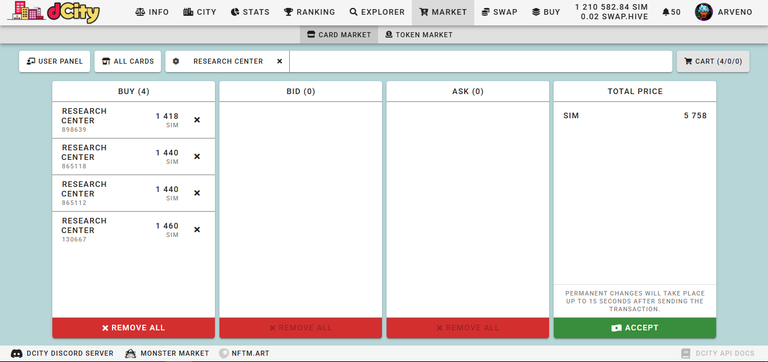Select the MARKET nav item
This screenshot has width=768, height=362.
tap(443, 12)
